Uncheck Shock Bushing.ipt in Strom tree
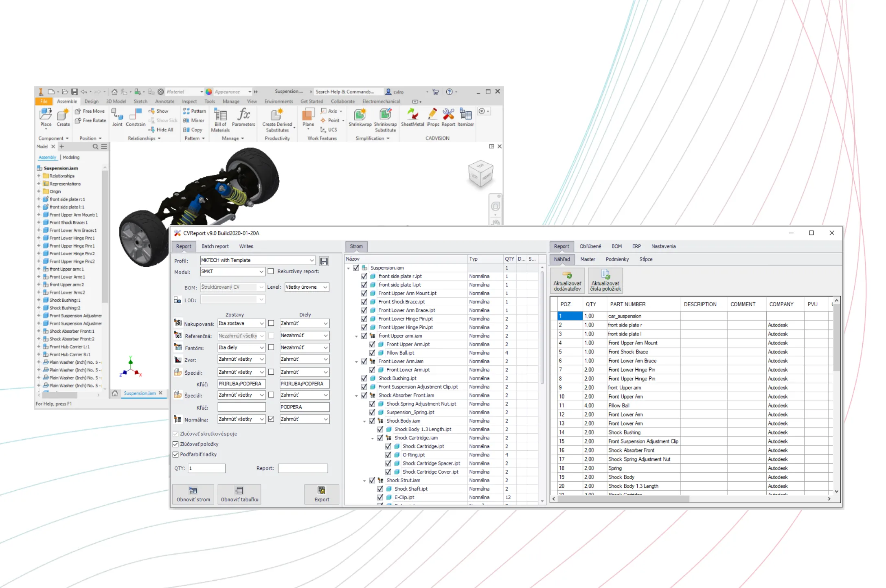Image resolution: width=886 pixels, height=588 pixels. [x=364, y=379]
